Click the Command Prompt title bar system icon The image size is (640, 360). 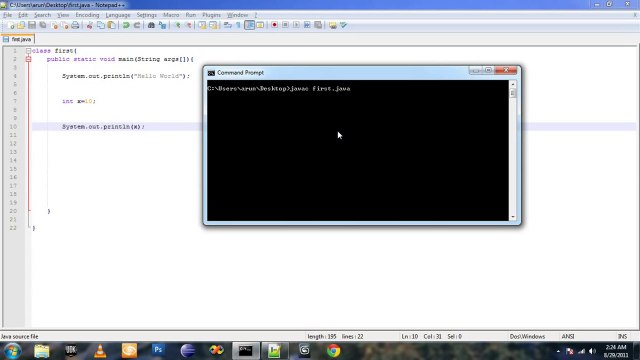pyautogui.click(x=211, y=73)
